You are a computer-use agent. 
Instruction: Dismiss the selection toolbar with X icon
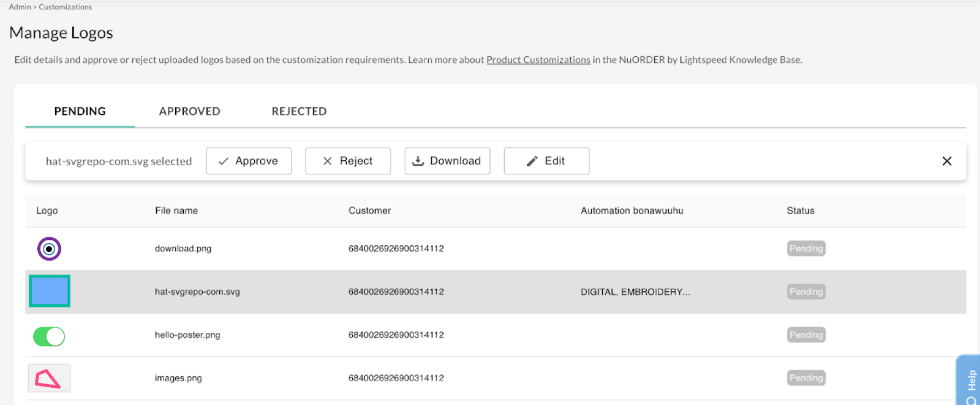pyautogui.click(x=946, y=161)
